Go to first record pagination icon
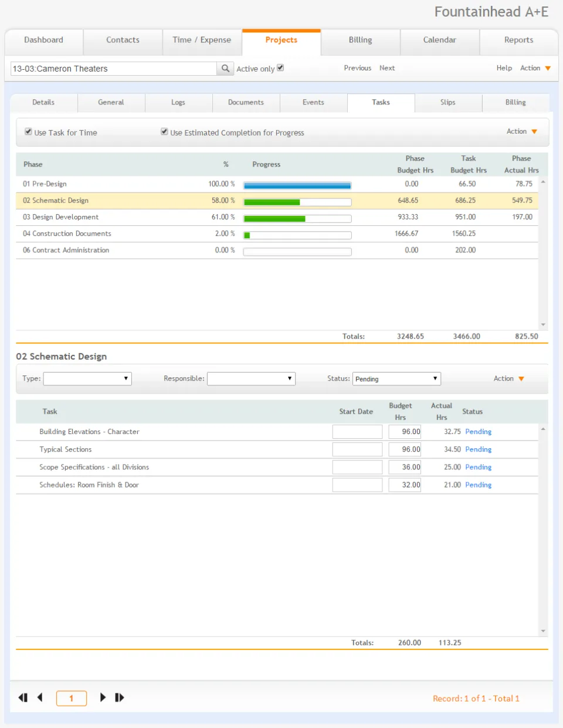 (23, 697)
